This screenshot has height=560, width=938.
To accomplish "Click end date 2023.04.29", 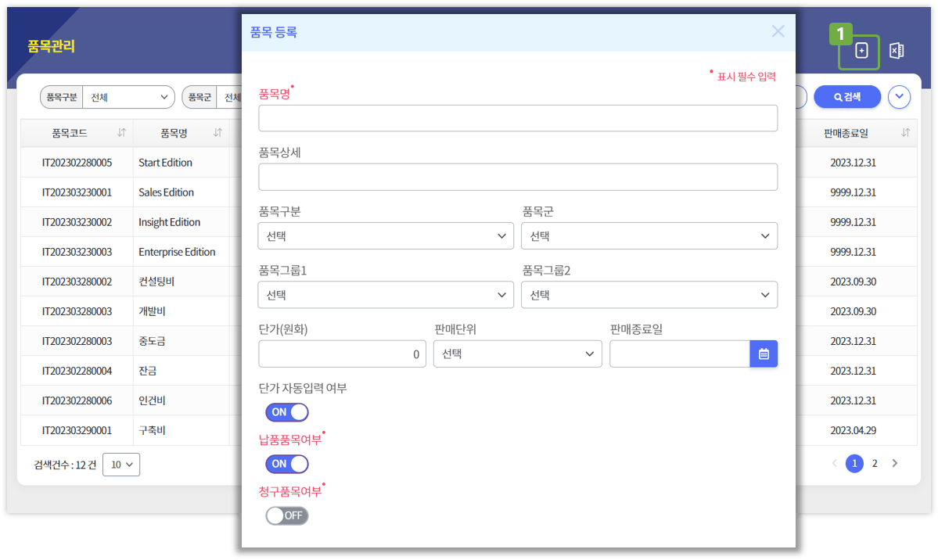I will point(853,430).
